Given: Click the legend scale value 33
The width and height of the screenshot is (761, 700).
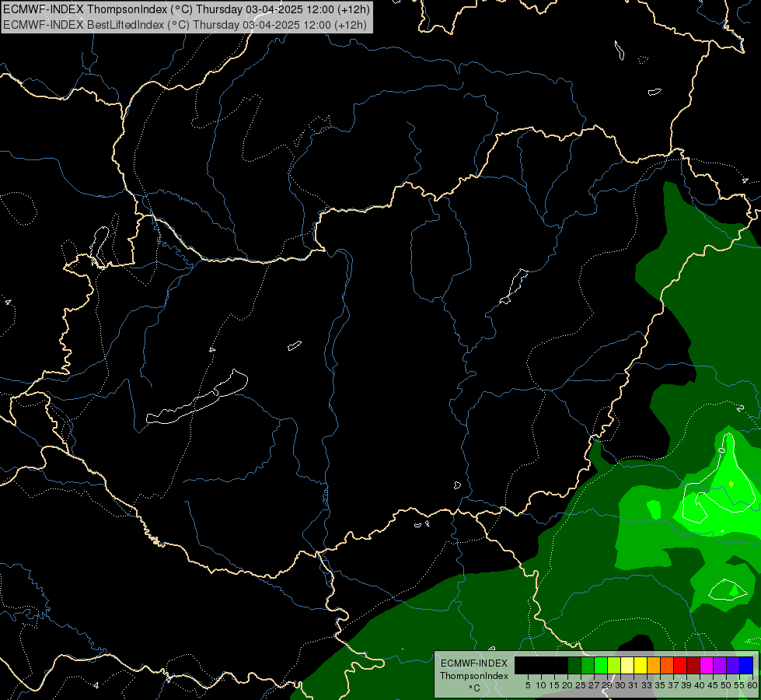Looking at the screenshot, I should [x=647, y=685].
